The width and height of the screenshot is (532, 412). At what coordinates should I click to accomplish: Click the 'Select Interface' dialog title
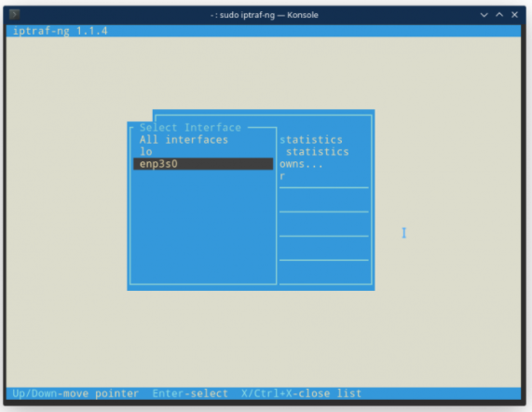point(190,128)
